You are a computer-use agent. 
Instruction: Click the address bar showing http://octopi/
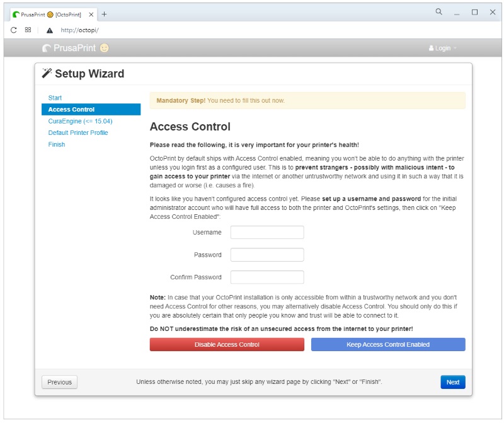click(x=189, y=30)
